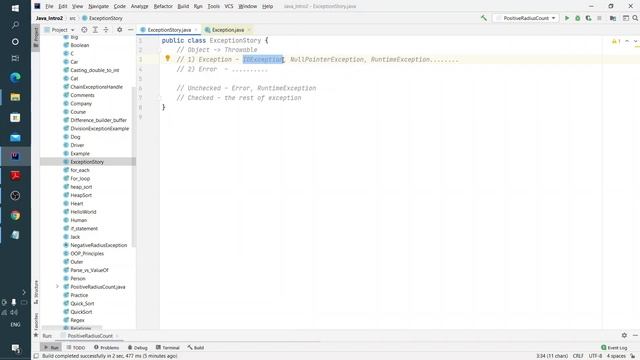Open the Problems tool window

point(107,347)
